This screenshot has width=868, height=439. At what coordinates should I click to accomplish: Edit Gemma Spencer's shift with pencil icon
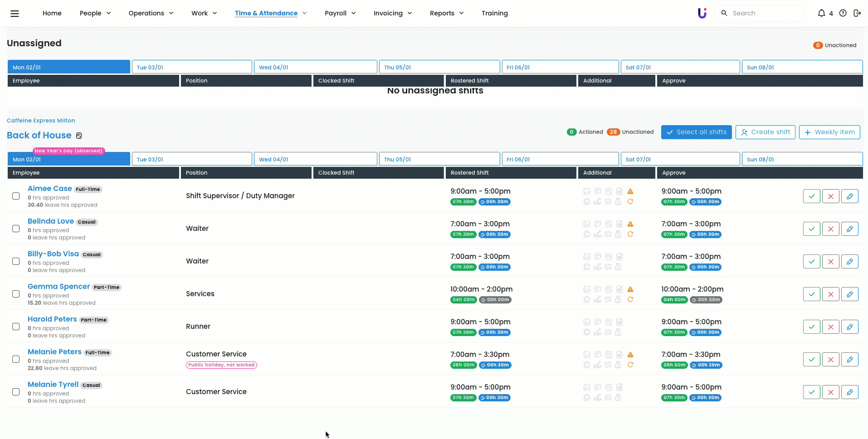pos(849,294)
